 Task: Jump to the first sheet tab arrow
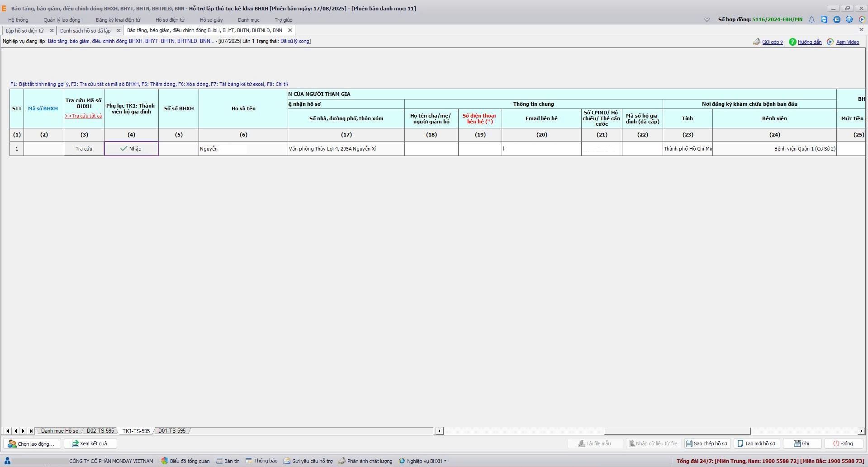pyautogui.click(x=8, y=431)
